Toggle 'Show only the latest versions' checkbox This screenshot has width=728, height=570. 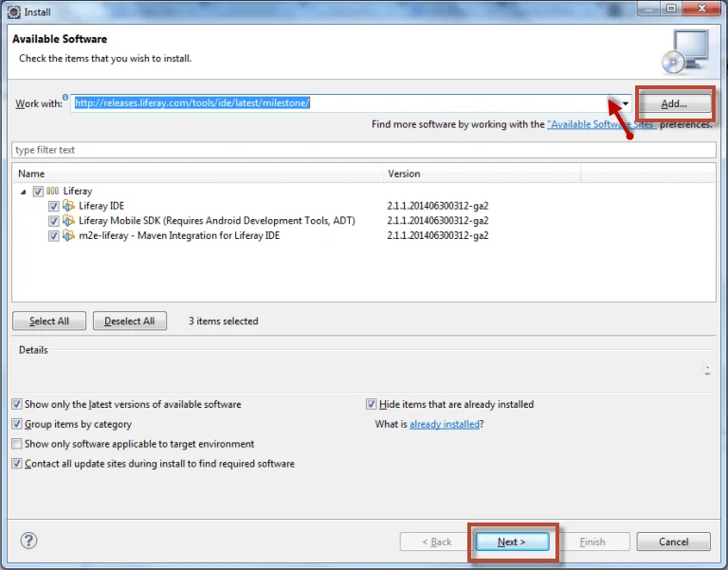click(17, 405)
